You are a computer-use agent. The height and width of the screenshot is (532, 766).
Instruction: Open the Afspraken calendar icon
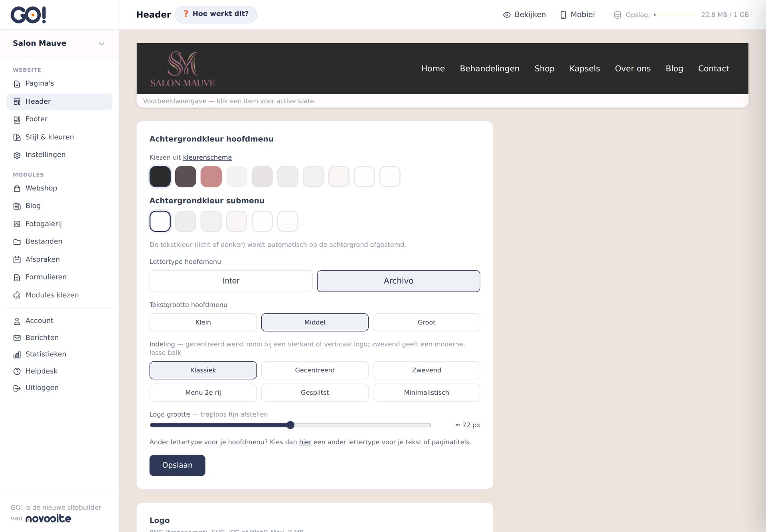click(x=17, y=259)
